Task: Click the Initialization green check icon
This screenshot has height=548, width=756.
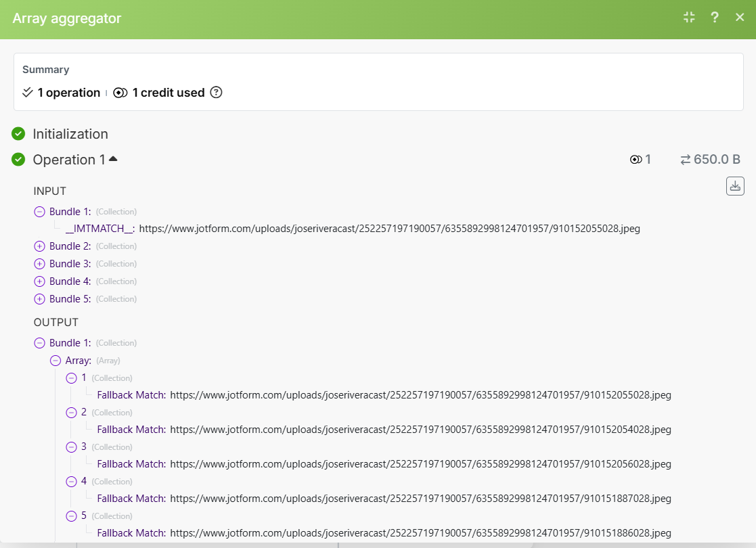Action: (18, 134)
